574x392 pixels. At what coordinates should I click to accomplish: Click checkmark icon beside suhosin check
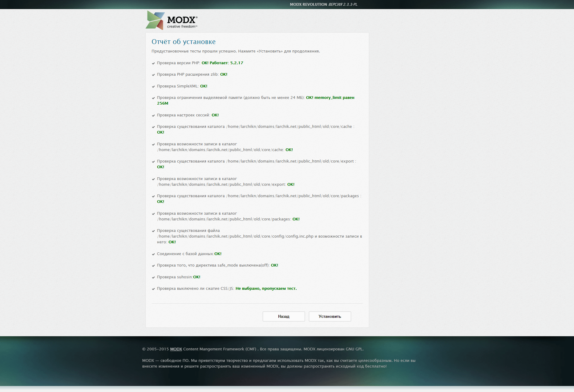click(154, 277)
